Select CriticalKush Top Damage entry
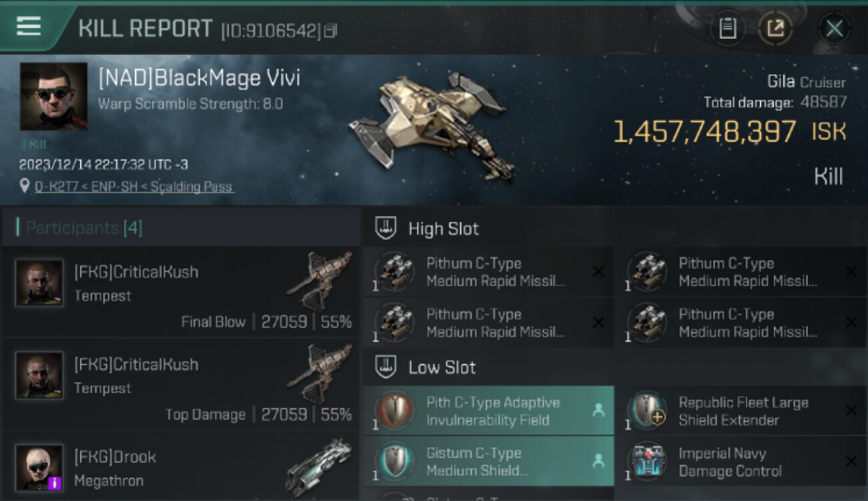868x501 pixels. click(x=181, y=384)
